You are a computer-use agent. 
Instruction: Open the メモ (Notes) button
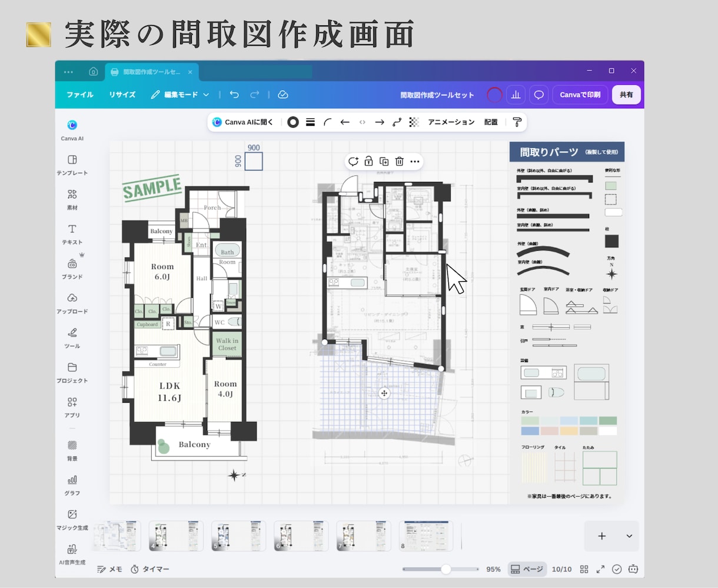110,569
